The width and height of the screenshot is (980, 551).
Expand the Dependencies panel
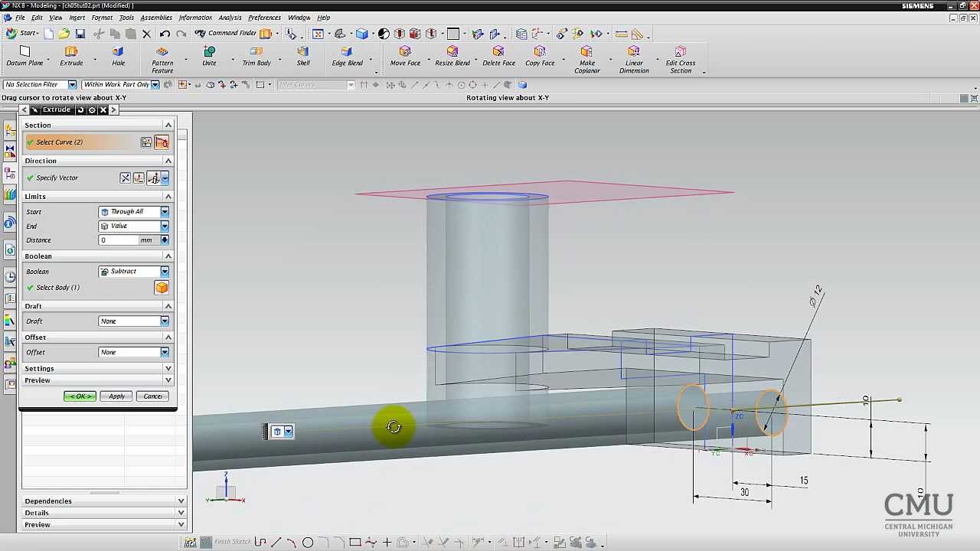(181, 501)
